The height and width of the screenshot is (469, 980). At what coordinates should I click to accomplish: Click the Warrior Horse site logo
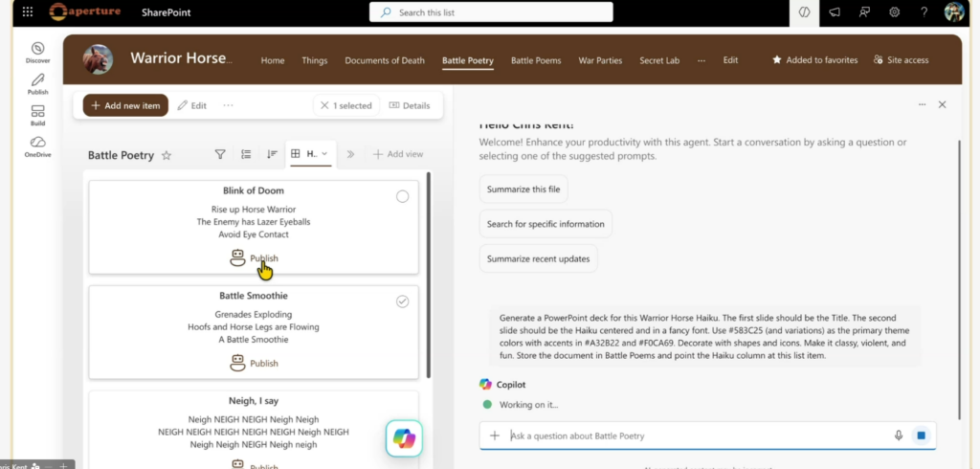click(x=99, y=60)
